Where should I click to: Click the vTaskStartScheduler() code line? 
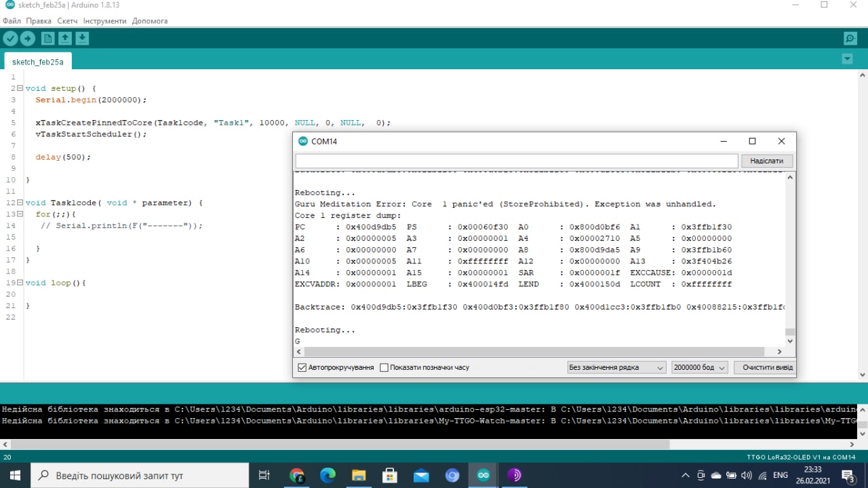[x=92, y=134]
